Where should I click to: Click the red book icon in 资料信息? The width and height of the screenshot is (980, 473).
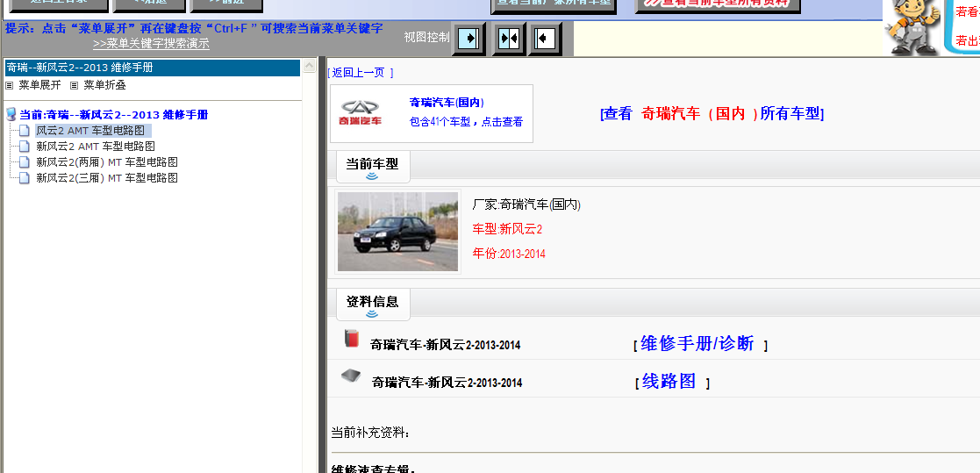tap(352, 340)
